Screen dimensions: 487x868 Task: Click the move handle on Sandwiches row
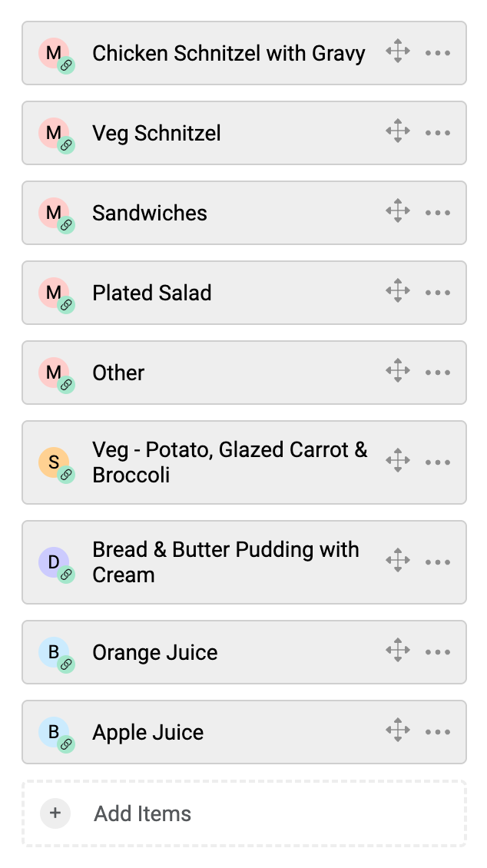(397, 213)
